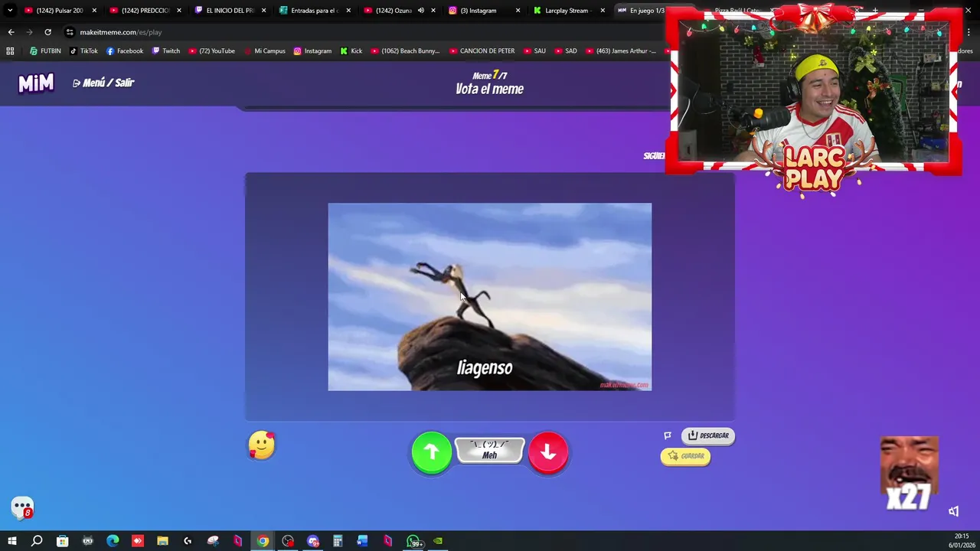Open the (72) YouTube bookmark
The height and width of the screenshot is (551, 980).
(212, 51)
